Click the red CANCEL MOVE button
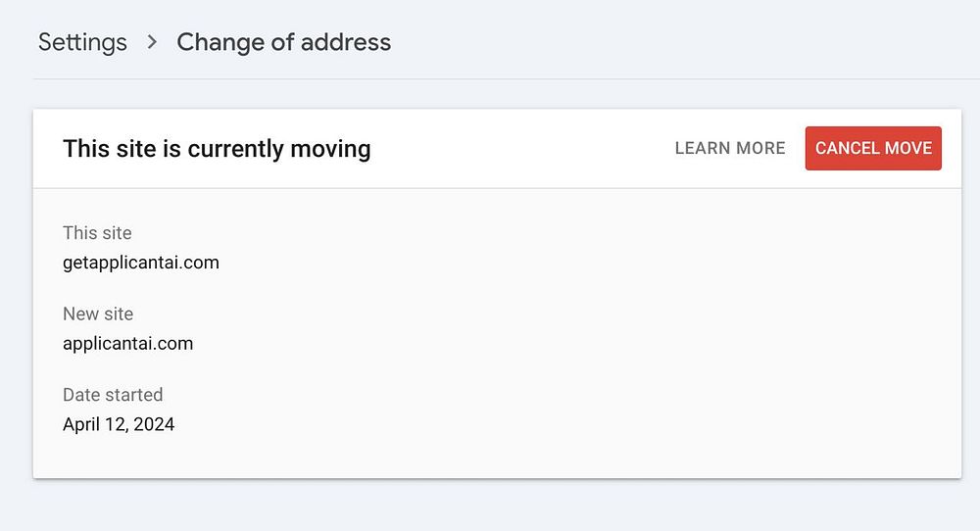 [873, 148]
